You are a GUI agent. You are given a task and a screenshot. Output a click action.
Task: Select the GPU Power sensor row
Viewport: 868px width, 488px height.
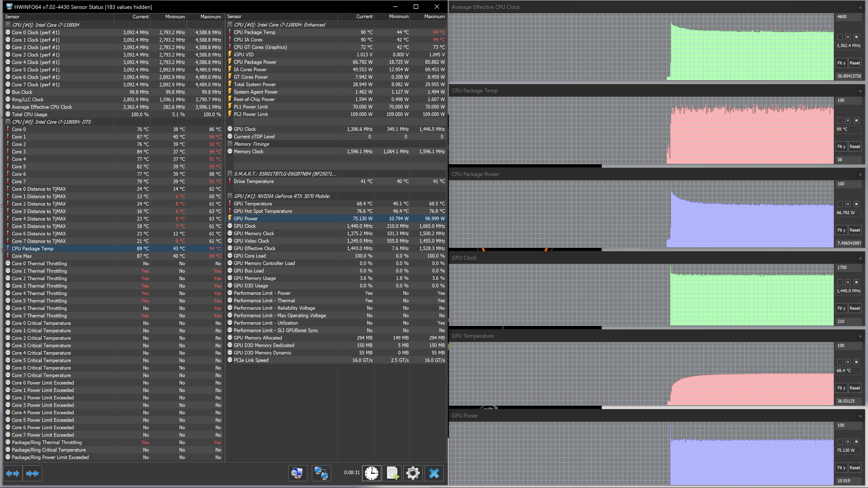pos(246,219)
